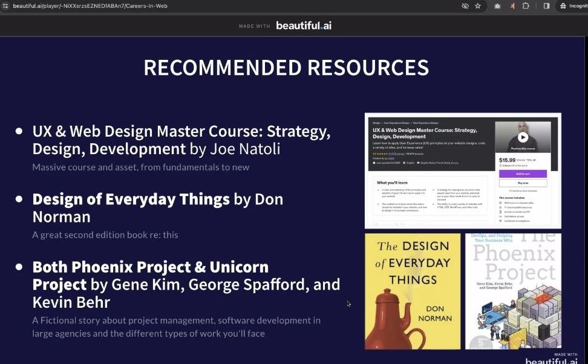Bookmark this page with the star icon
Viewport: 588px width, 364px height.
pyautogui.click(x=478, y=6)
